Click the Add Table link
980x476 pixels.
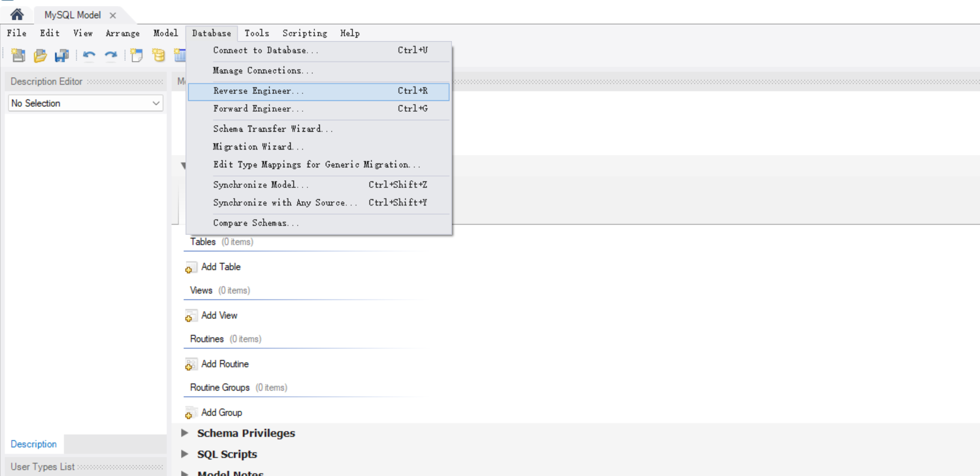tap(221, 267)
